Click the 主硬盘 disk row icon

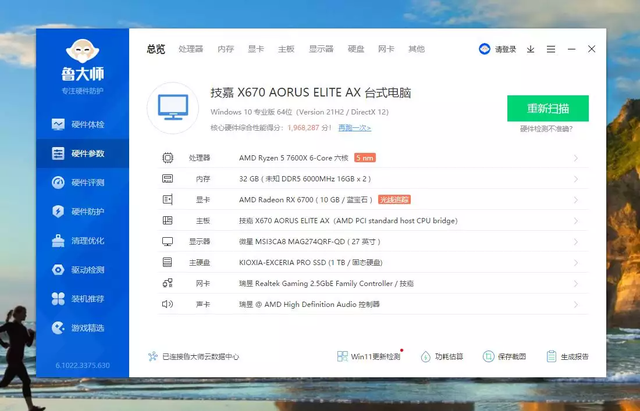point(167,262)
